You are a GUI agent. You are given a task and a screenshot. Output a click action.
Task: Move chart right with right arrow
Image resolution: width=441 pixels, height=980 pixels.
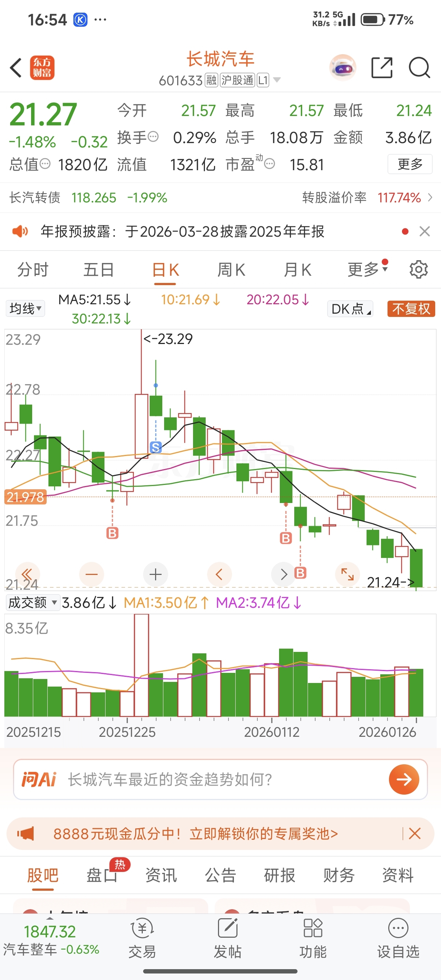point(283,574)
